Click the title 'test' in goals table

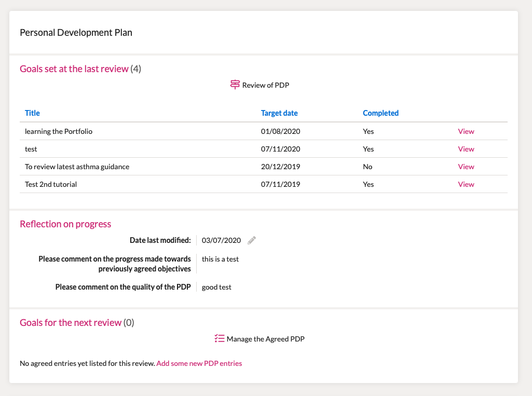point(31,149)
